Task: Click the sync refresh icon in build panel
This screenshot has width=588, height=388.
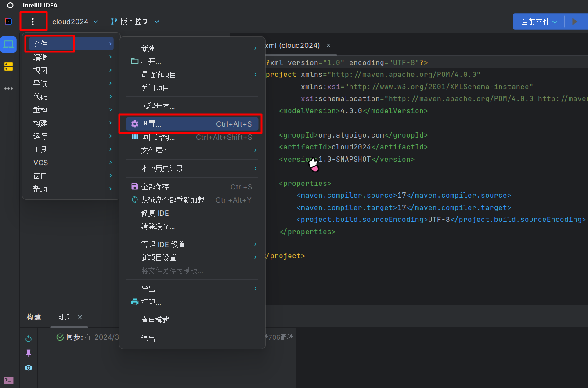Action: click(x=29, y=339)
